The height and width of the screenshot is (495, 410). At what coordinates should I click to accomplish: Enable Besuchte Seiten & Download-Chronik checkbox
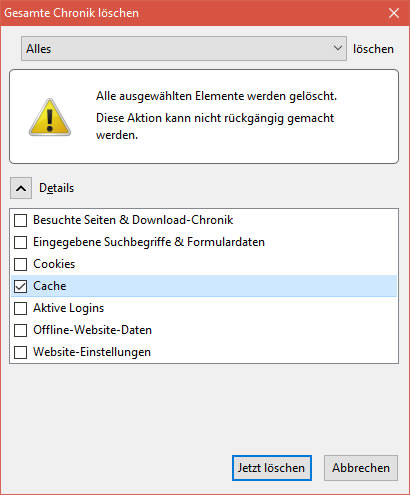[21, 220]
